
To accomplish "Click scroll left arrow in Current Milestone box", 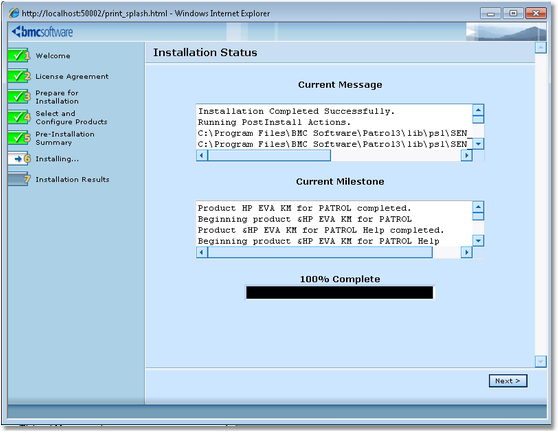I will point(202,252).
